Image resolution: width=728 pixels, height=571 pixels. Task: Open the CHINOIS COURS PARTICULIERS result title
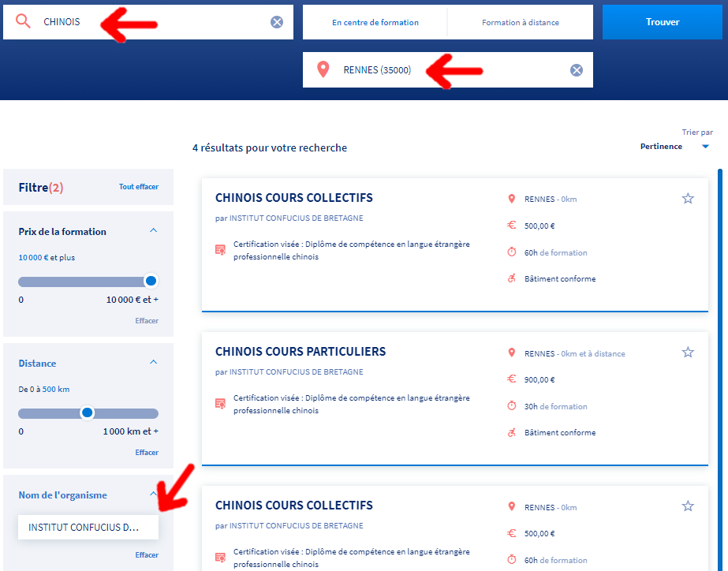click(301, 352)
